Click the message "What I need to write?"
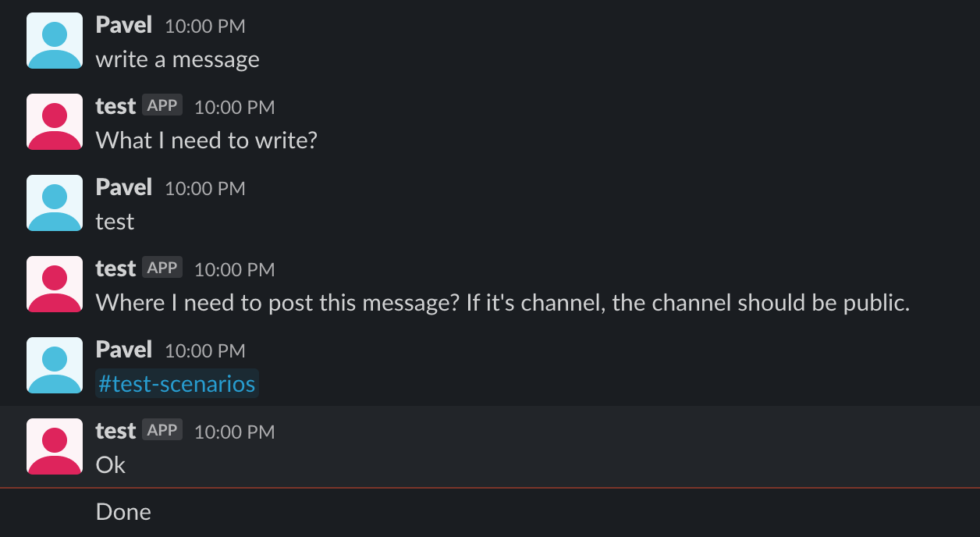This screenshot has height=537, width=980. click(207, 140)
